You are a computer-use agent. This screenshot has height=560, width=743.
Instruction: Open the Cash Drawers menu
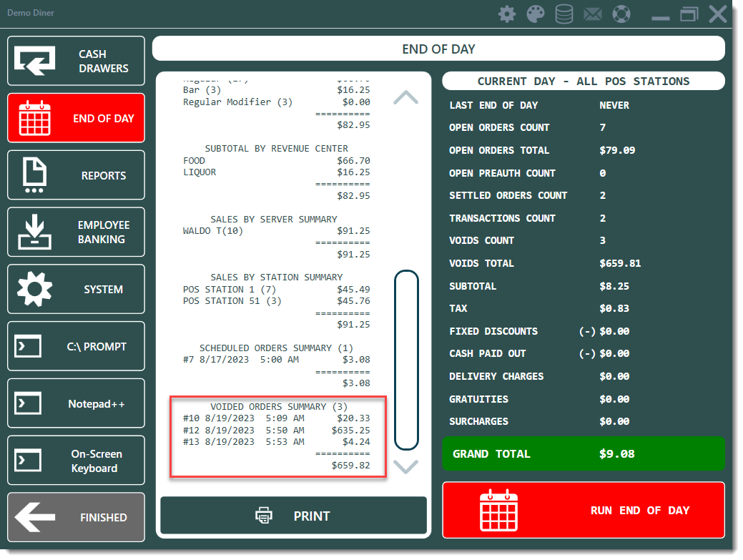[76, 62]
